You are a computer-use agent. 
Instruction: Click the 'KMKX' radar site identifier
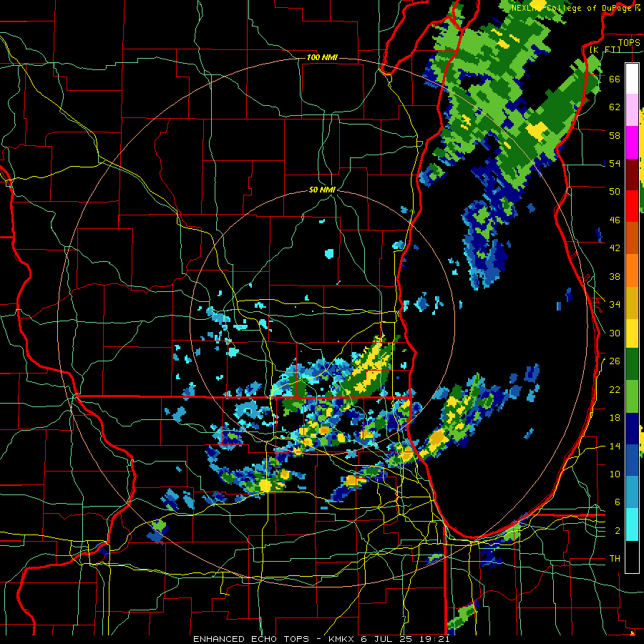click(x=343, y=639)
